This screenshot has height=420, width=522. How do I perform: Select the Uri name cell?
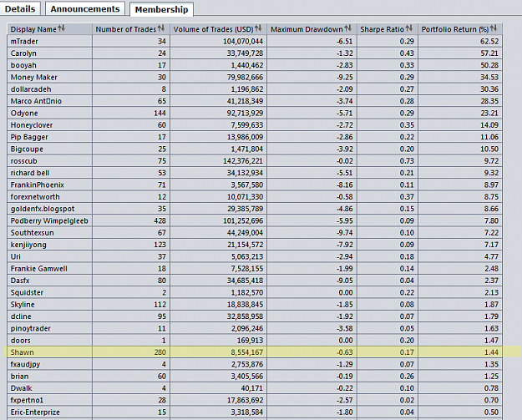pos(49,257)
